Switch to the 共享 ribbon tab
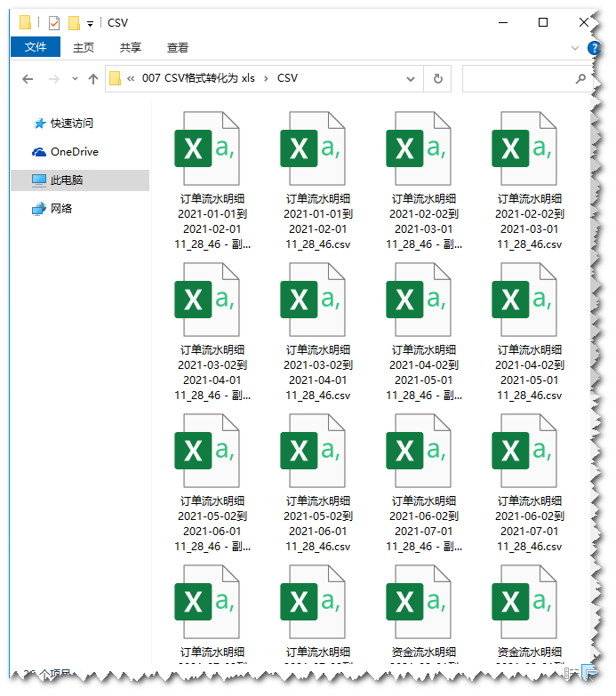 click(131, 47)
